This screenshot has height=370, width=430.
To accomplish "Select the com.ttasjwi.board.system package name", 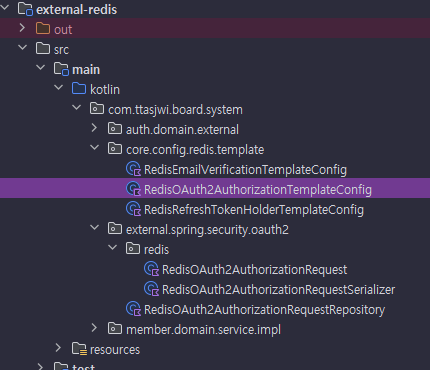I will [175, 110].
